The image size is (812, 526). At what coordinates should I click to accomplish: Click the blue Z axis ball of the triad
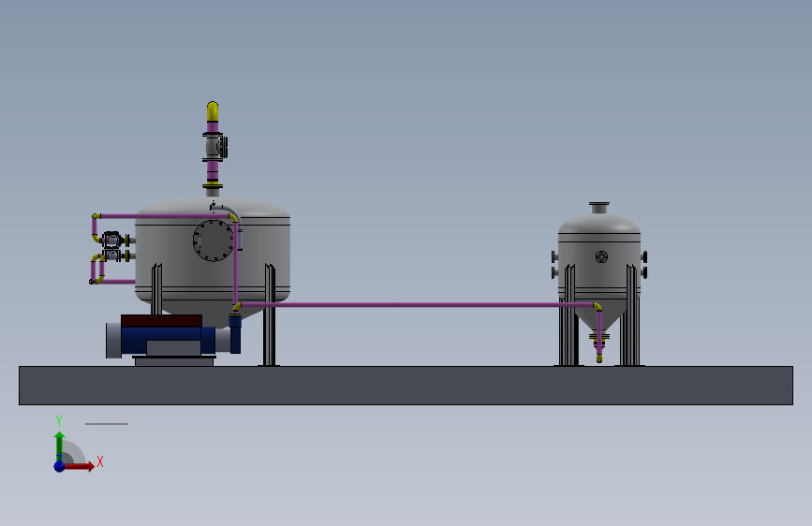coord(59,466)
